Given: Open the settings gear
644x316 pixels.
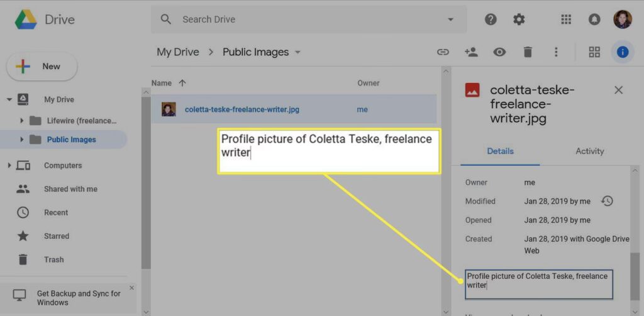Looking at the screenshot, I should [519, 19].
